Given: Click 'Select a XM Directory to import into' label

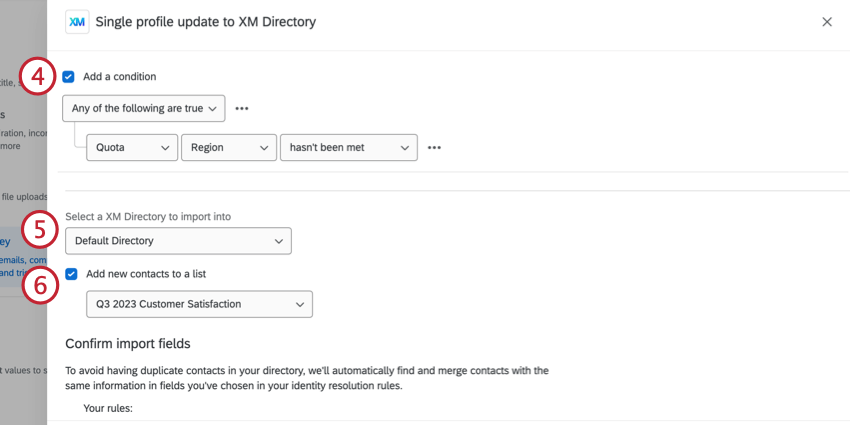Looking at the screenshot, I should tap(155, 216).
